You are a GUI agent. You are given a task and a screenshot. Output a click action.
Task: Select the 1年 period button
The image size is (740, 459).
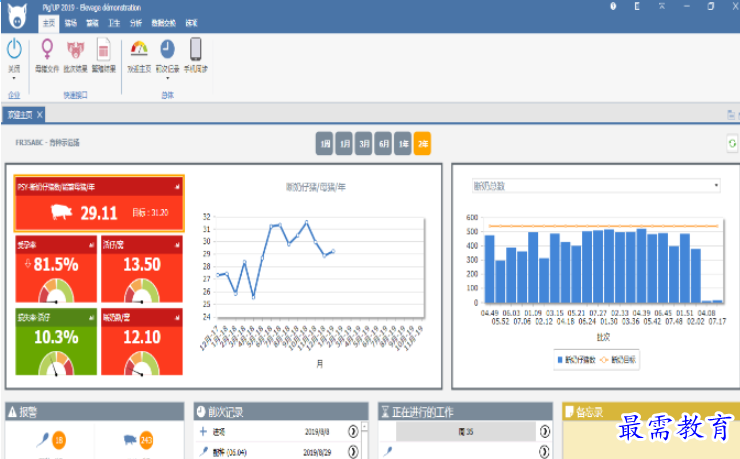tap(403, 143)
